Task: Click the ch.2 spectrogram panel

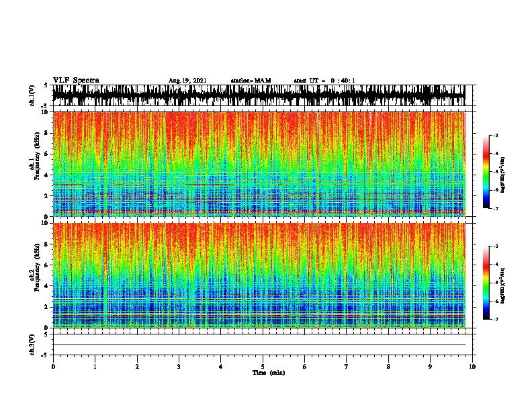Action: tap(264, 275)
